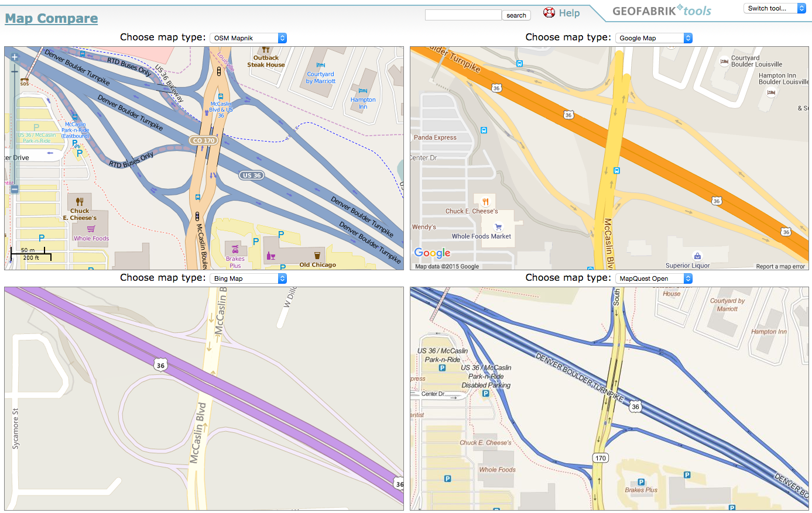
Task: Open the Map Compare title link
Action: point(52,18)
